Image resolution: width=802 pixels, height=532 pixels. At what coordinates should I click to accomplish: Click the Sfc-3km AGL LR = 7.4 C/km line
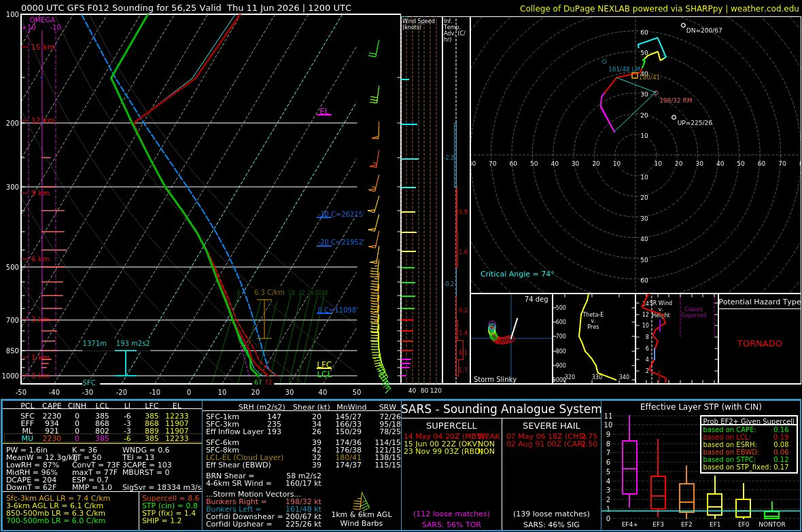(58, 498)
